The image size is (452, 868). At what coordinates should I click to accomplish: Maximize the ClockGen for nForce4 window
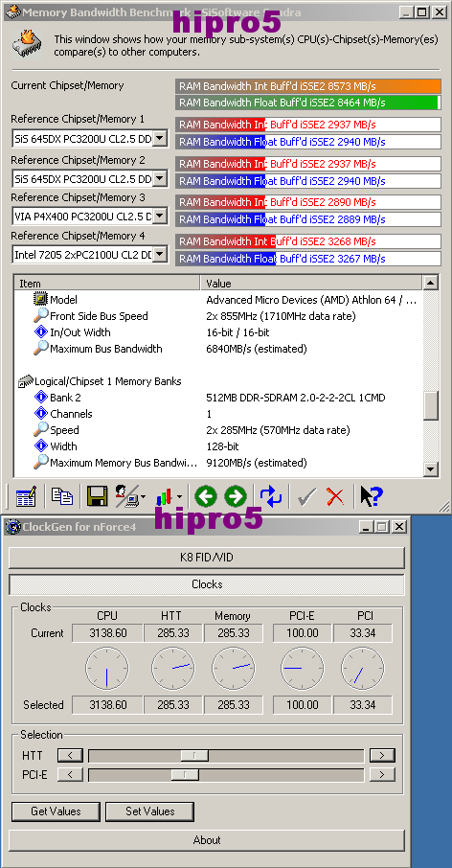point(381,527)
